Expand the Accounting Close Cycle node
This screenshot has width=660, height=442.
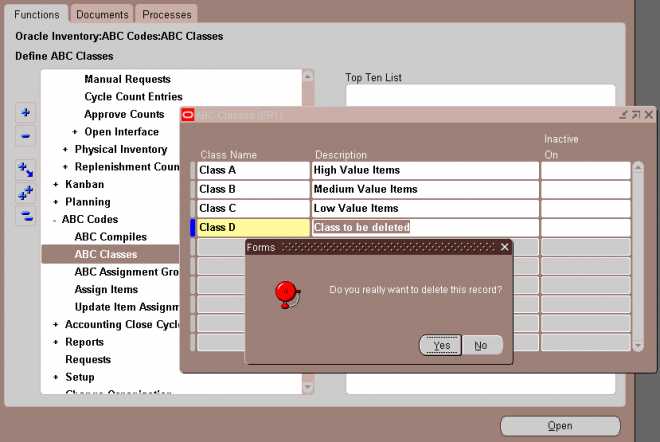pyautogui.click(x=55, y=325)
